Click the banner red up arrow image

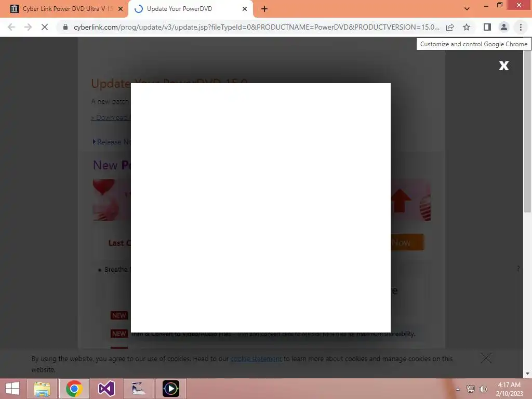tap(401, 201)
